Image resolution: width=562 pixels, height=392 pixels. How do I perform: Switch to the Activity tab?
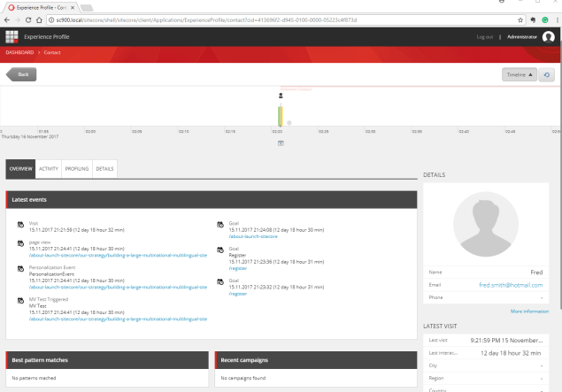pos(49,167)
